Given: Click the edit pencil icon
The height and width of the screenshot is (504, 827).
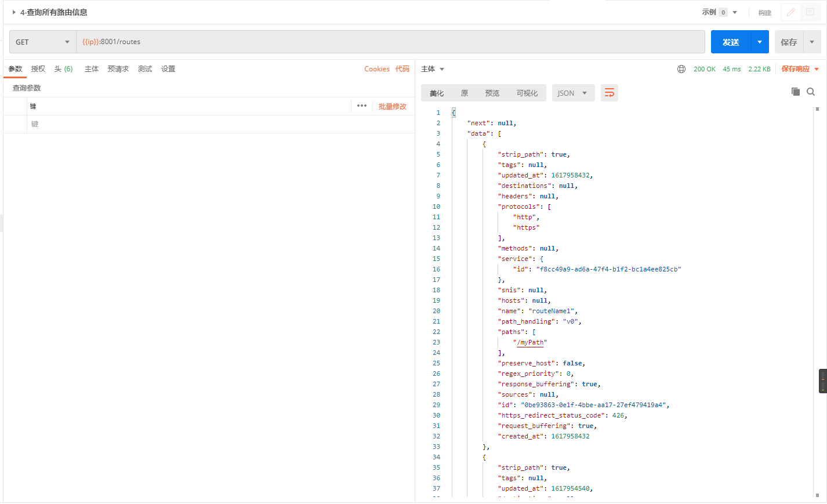Looking at the screenshot, I should coord(790,12).
